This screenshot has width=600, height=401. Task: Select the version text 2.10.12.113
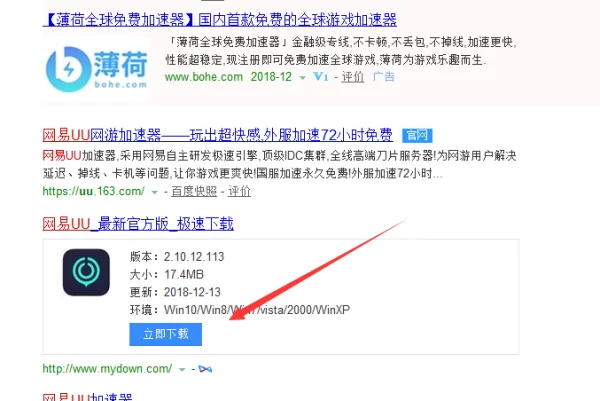(x=194, y=257)
